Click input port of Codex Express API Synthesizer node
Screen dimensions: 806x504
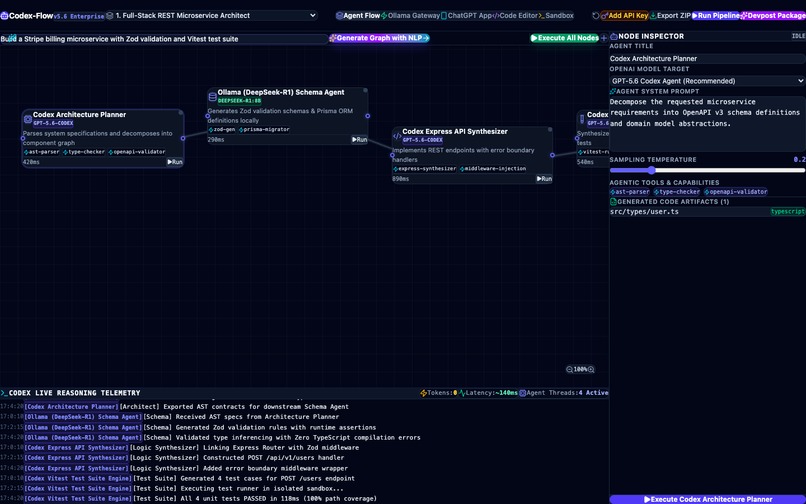392,155
